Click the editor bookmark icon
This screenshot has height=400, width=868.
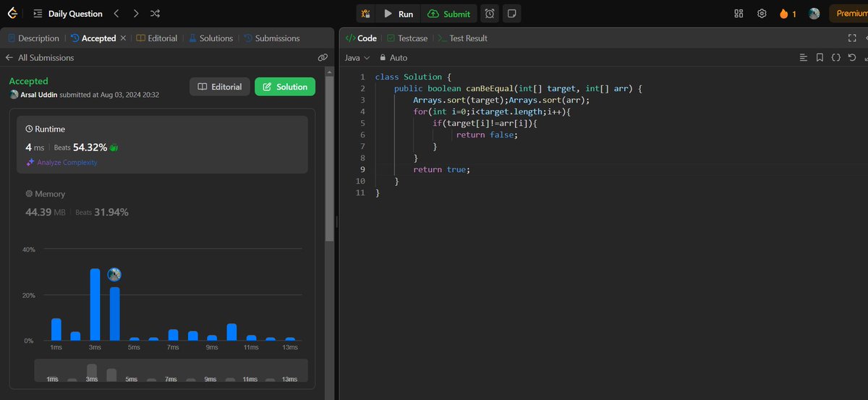[x=820, y=58]
